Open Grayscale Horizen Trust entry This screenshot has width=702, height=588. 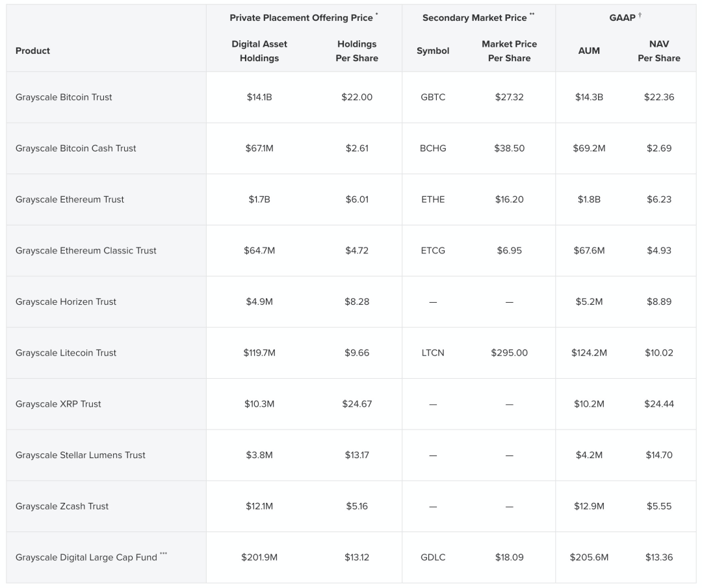(66, 301)
